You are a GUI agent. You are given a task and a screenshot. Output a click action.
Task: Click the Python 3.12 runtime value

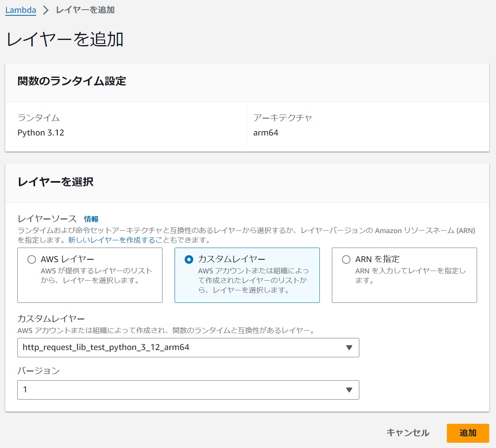[x=40, y=132]
